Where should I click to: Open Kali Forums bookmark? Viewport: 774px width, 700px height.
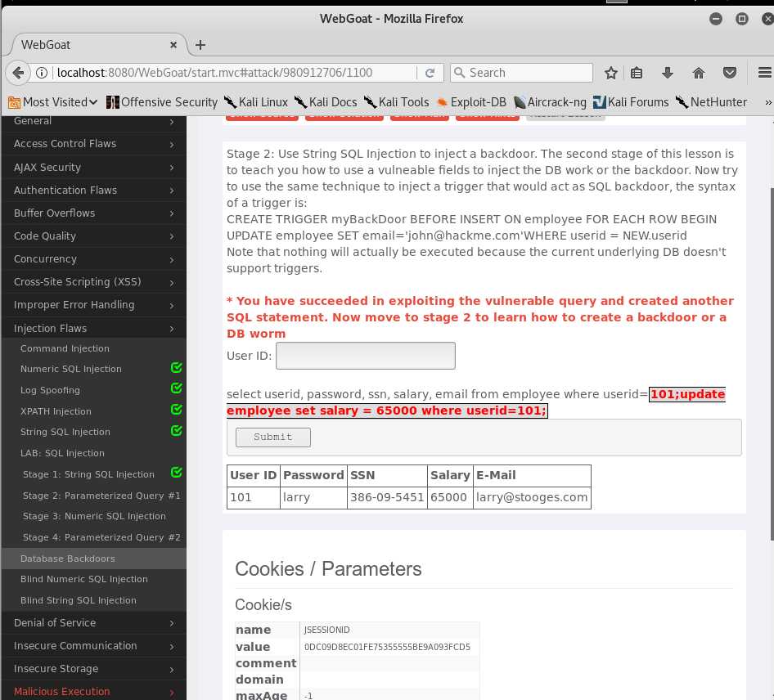click(x=631, y=102)
